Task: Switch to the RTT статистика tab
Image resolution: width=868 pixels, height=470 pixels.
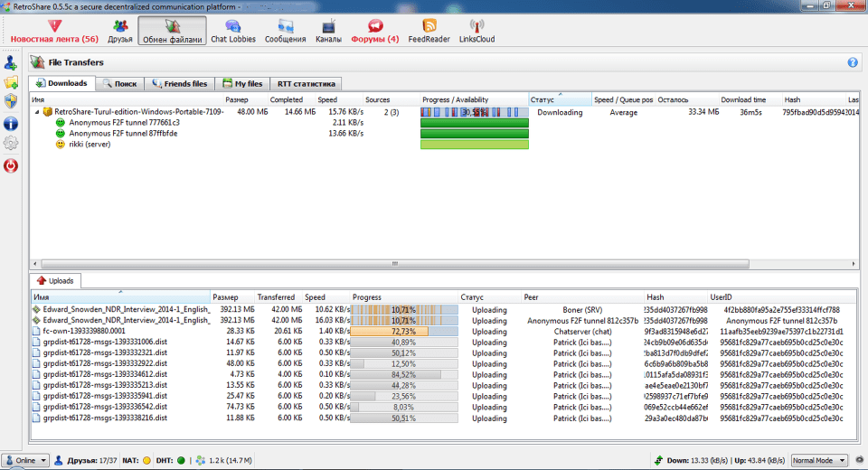Action: coord(306,83)
